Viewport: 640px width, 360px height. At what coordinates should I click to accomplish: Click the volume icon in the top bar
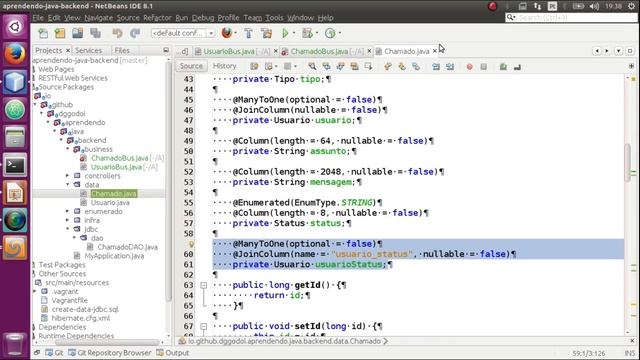(x=594, y=6)
